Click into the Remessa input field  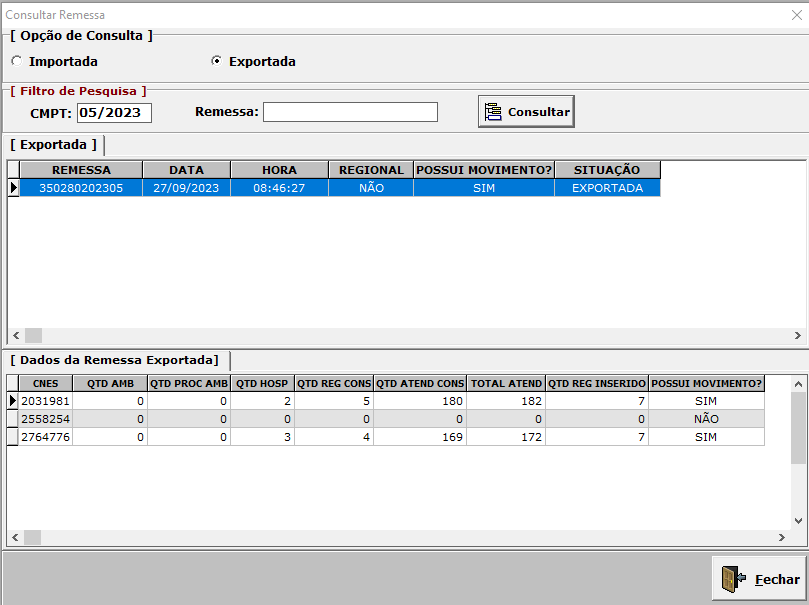[350, 112]
